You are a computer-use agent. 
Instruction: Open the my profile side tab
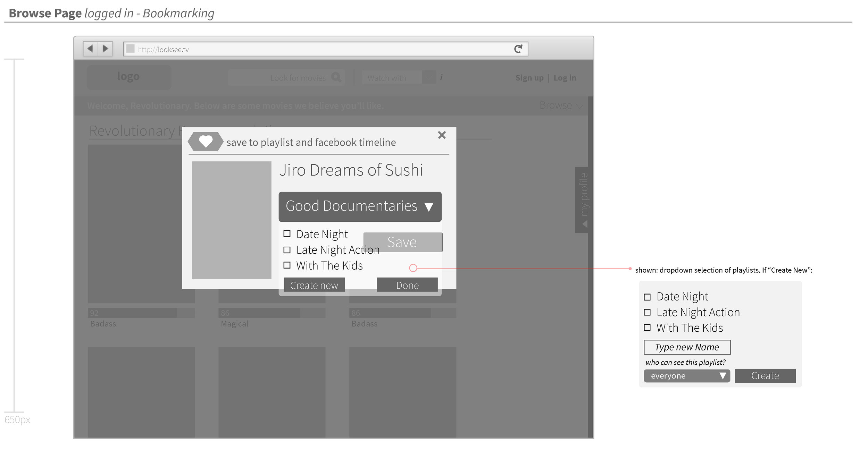(x=582, y=200)
